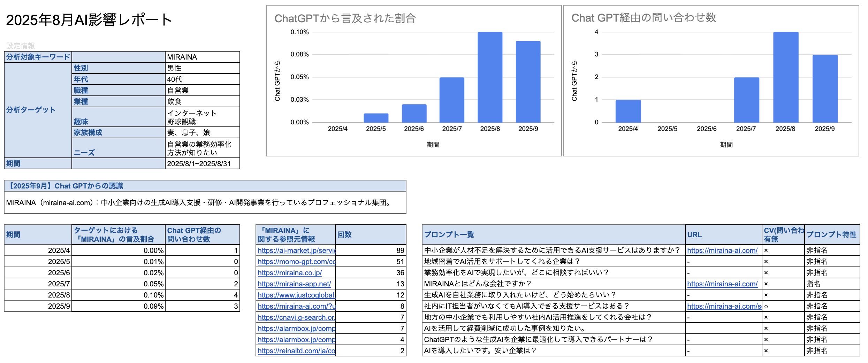
Task: Click the chart title ChatGPTから言及された割合
Action: [345, 18]
